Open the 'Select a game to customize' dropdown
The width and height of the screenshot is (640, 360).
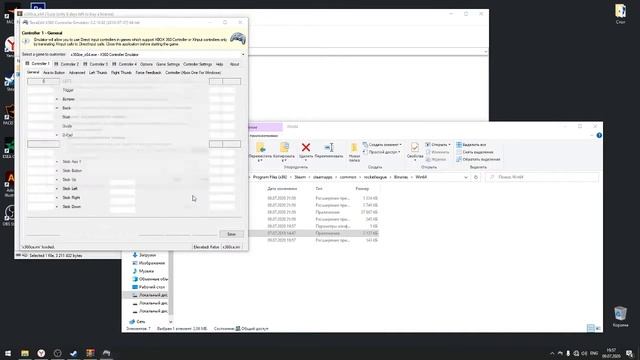coord(157,54)
